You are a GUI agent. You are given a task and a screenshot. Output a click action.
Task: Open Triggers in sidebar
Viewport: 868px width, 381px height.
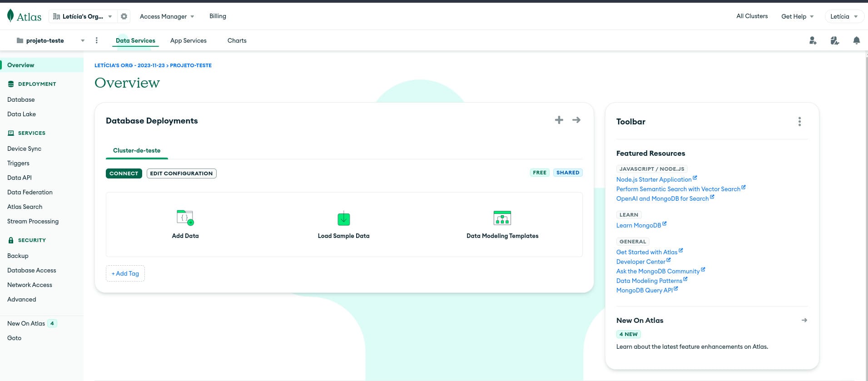[x=18, y=163]
